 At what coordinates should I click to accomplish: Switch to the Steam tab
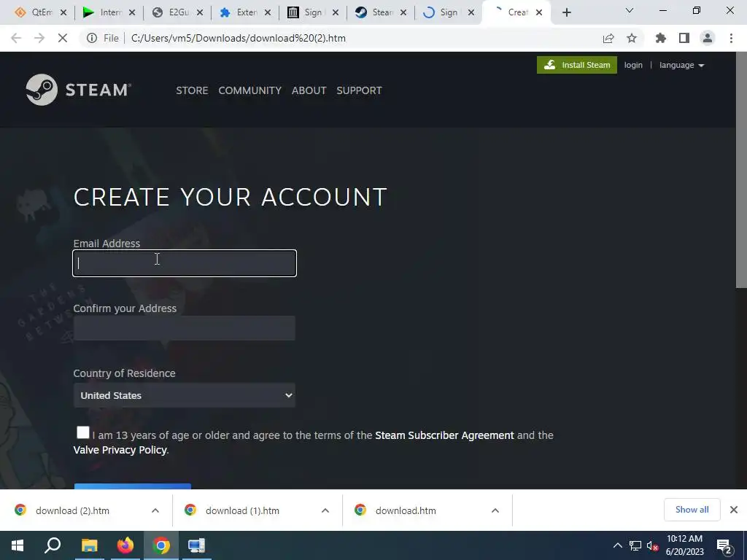pos(381,12)
